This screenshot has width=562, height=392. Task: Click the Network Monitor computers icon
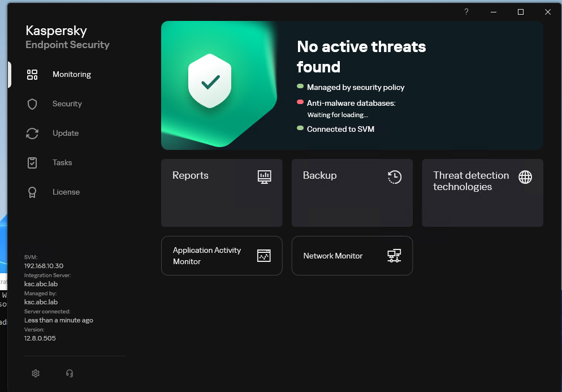(394, 256)
